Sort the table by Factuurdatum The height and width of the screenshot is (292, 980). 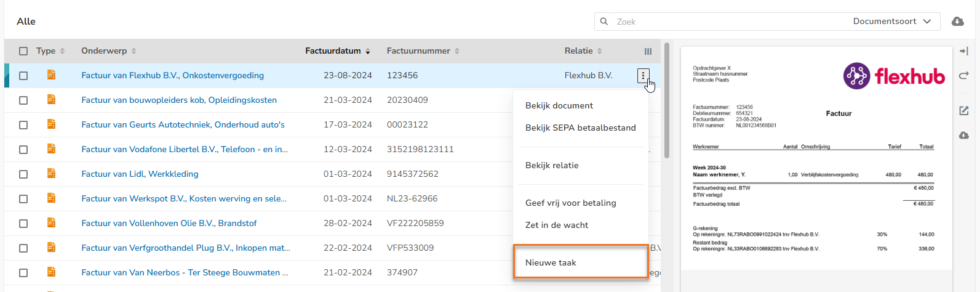[x=338, y=51]
